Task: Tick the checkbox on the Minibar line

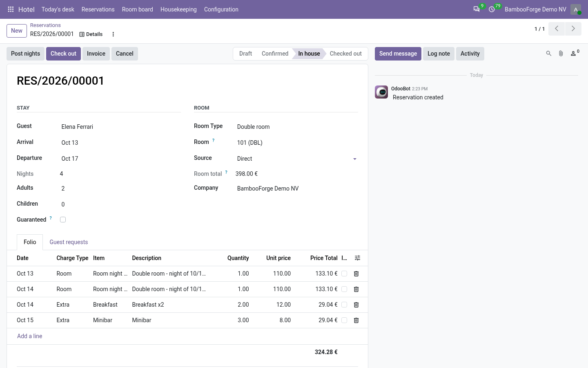Action: [x=344, y=320]
